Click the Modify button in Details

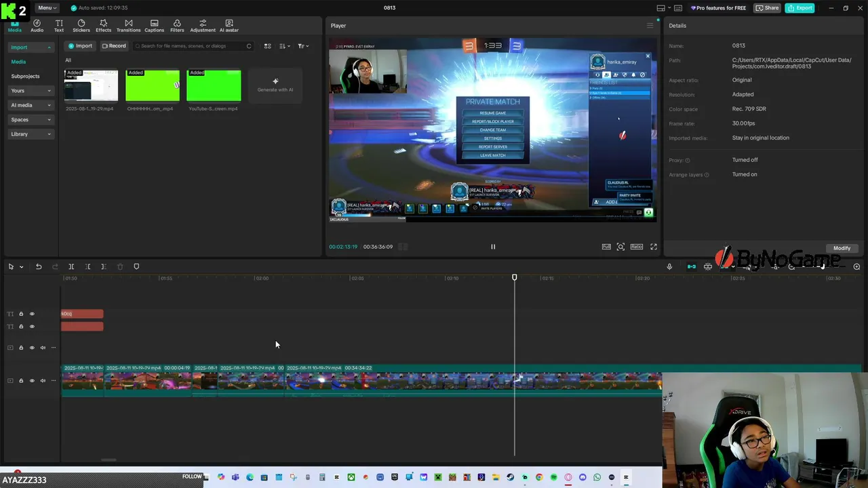point(842,248)
